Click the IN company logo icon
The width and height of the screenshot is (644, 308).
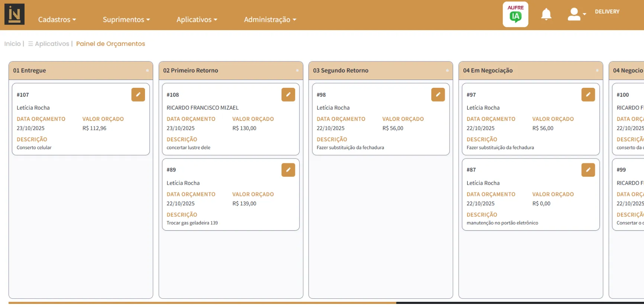pyautogui.click(x=15, y=14)
